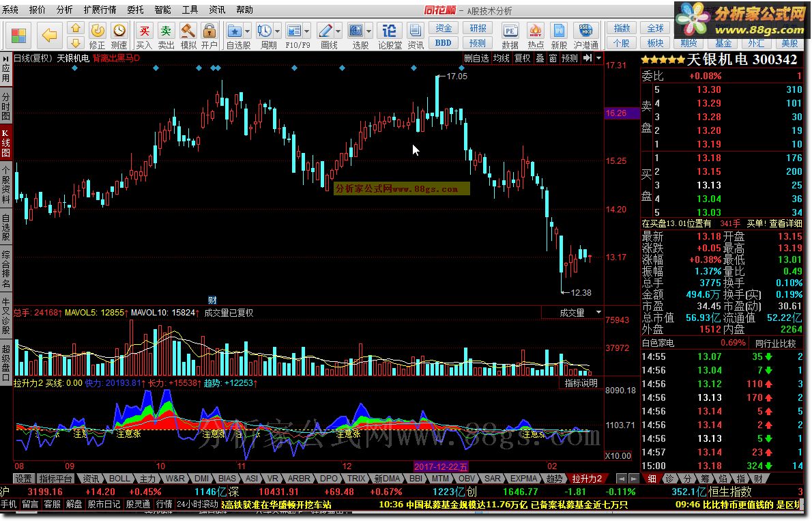Open the 分析 menu
The width and height of the screenshot is (812, 521).
tap(65, 10)
